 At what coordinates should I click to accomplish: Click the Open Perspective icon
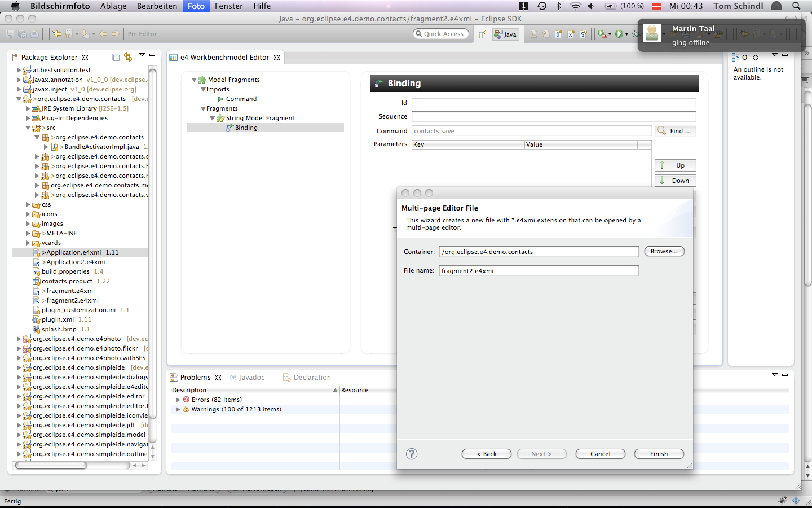tap(483, 34)
